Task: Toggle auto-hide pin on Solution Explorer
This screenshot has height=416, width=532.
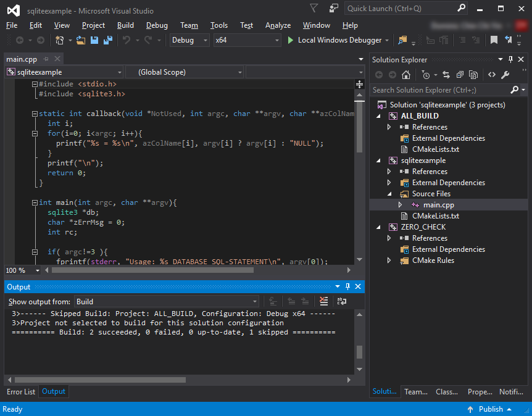Action: 510,60
